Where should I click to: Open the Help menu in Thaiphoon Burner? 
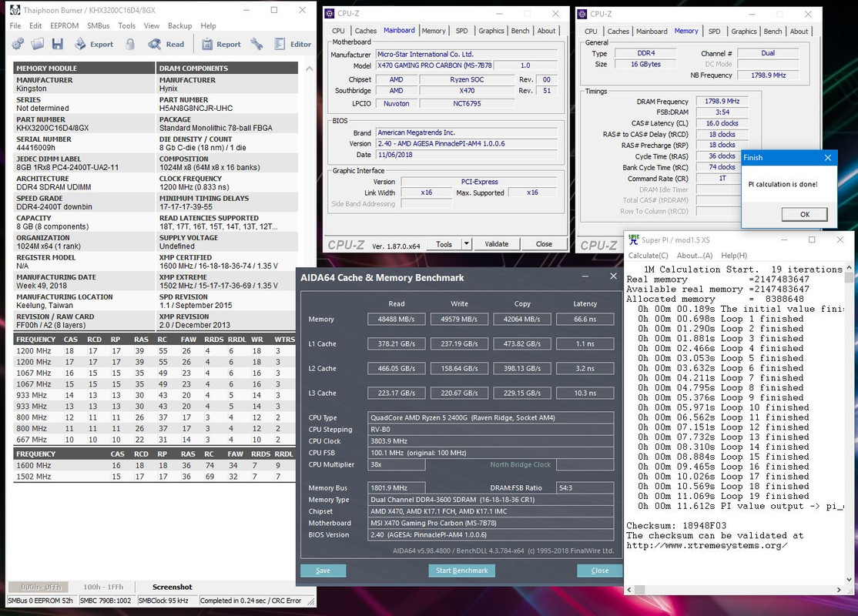[x=208, y=25]
